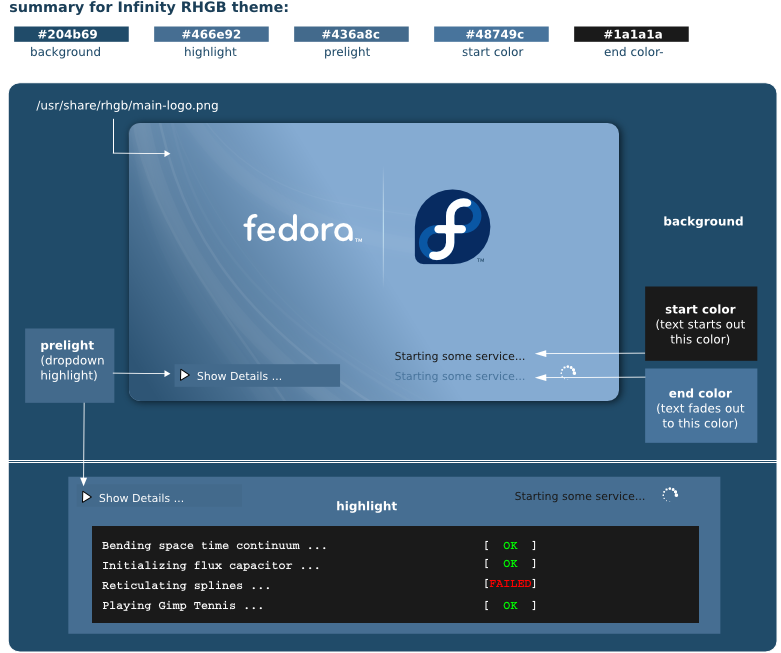Click the 'end color' description box
Image resolution: width=781 pixels, height=653 pixels.
[x=701, y=405]
